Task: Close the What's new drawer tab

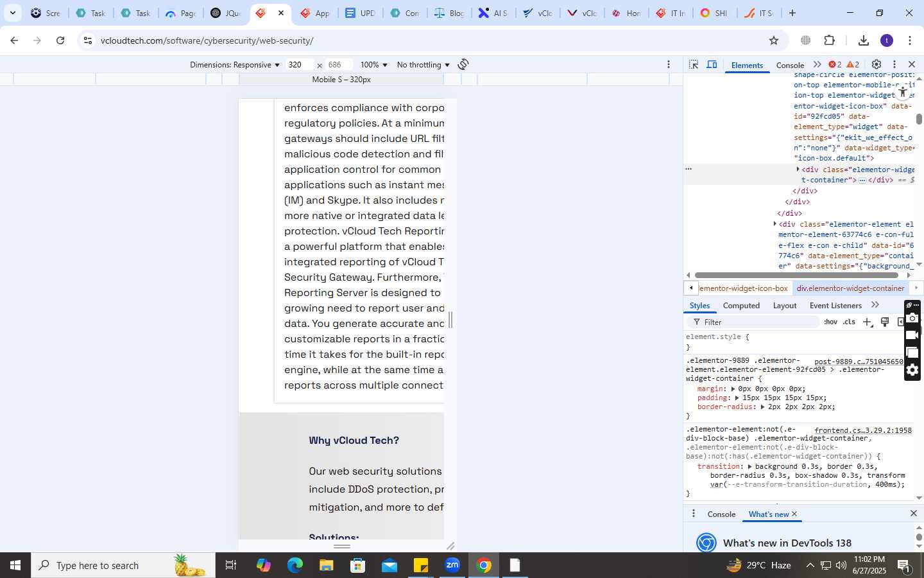Action: pos(794,514)
